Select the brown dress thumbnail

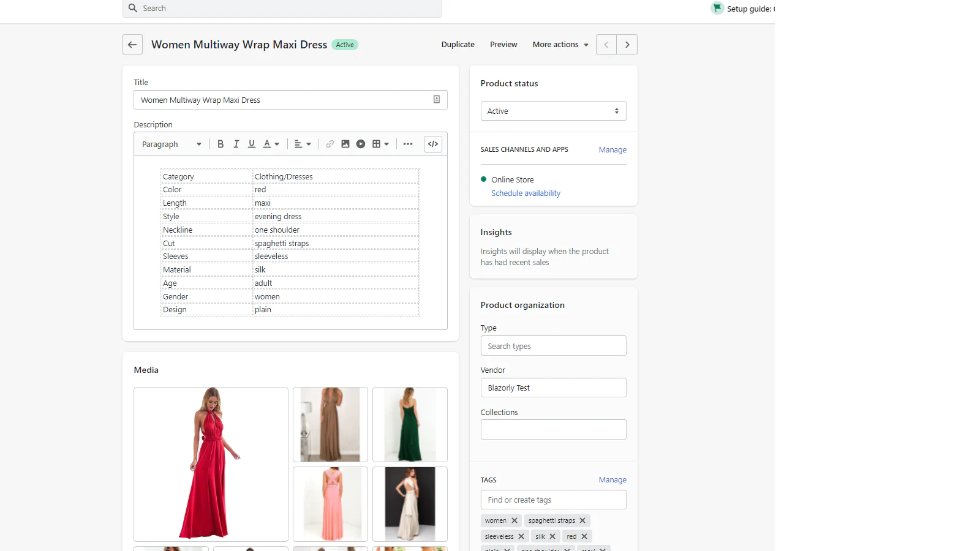[x=330, y=424]
